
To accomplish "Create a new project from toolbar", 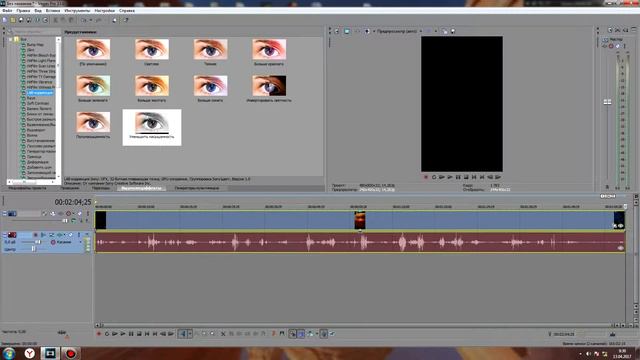I will 4,20.
